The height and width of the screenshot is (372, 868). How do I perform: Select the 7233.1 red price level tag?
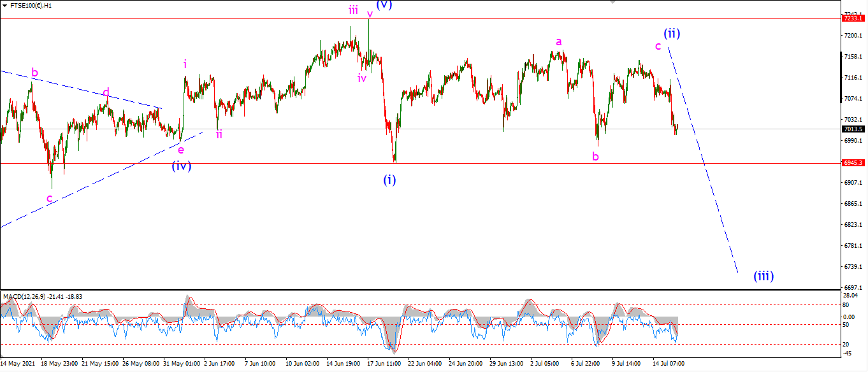click(x=853, y=18)
